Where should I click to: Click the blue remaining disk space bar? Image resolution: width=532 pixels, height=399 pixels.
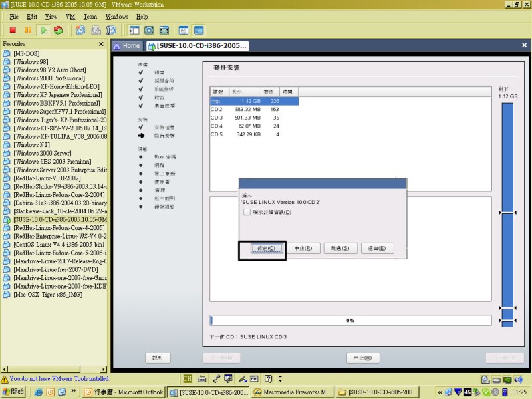[x=507, y=215]
